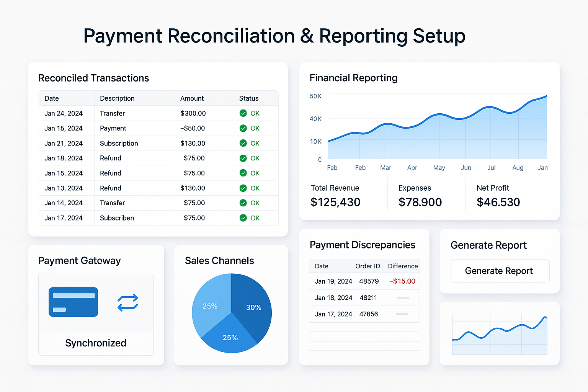
Task: Click the sync arrows icon next to the card
Action: 128,302
